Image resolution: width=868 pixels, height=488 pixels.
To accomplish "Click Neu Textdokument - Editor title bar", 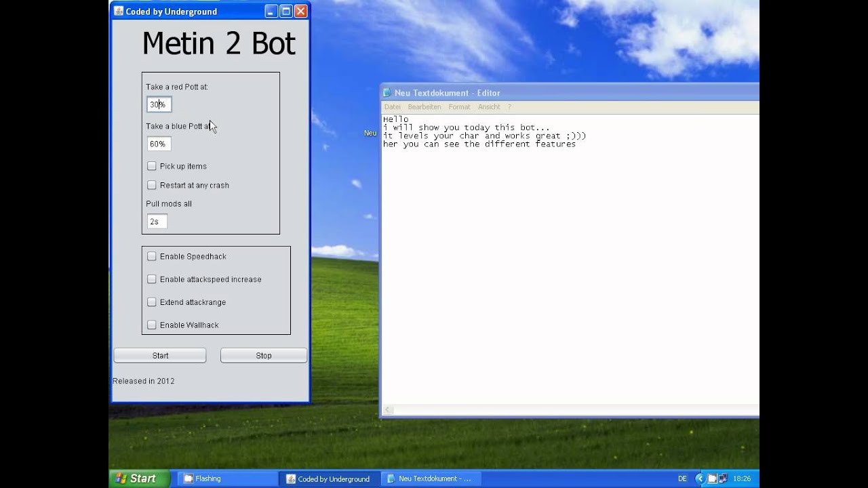I will 570,93.
